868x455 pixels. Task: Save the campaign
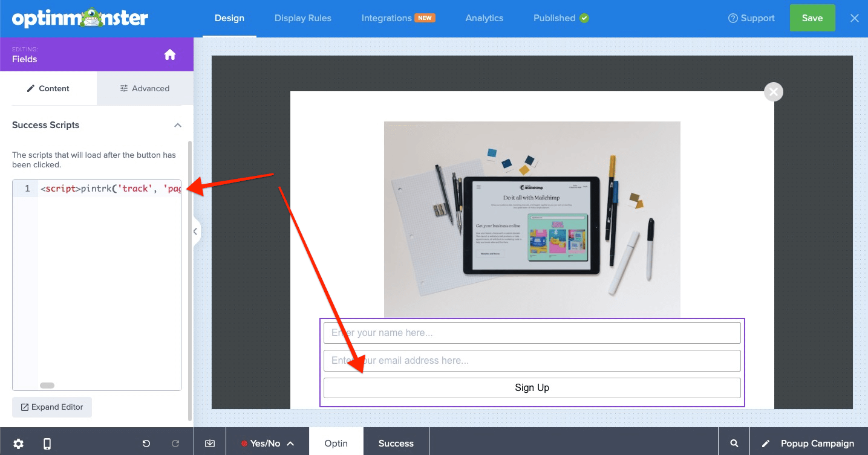[812, 18]
